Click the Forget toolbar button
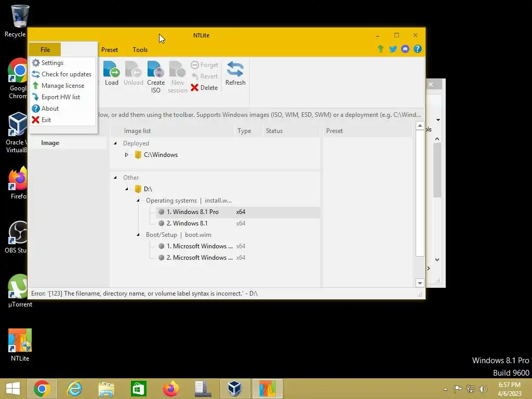This screenshot has height=399, width=532. pyautogui.click(x=205, y=65)
